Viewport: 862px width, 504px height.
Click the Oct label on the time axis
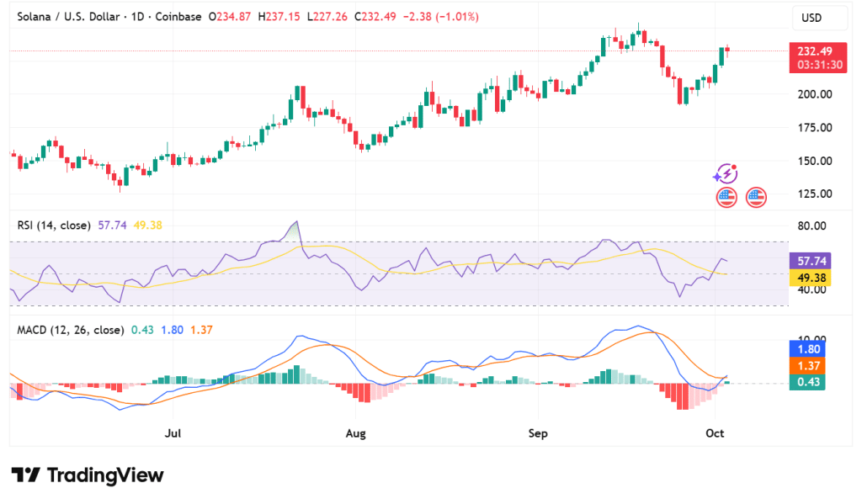coord(715,434)
